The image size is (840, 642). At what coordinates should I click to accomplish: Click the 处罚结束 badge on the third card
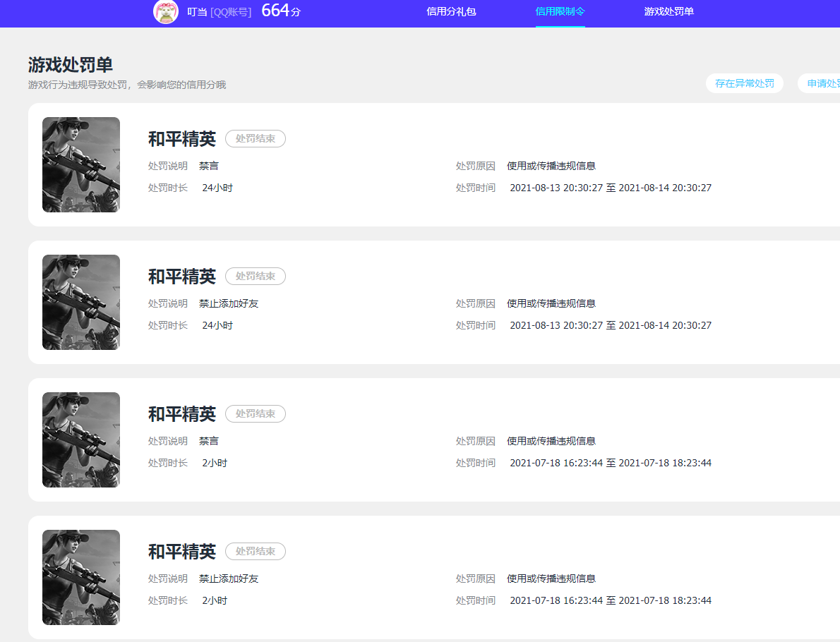(x=255, y=413)
